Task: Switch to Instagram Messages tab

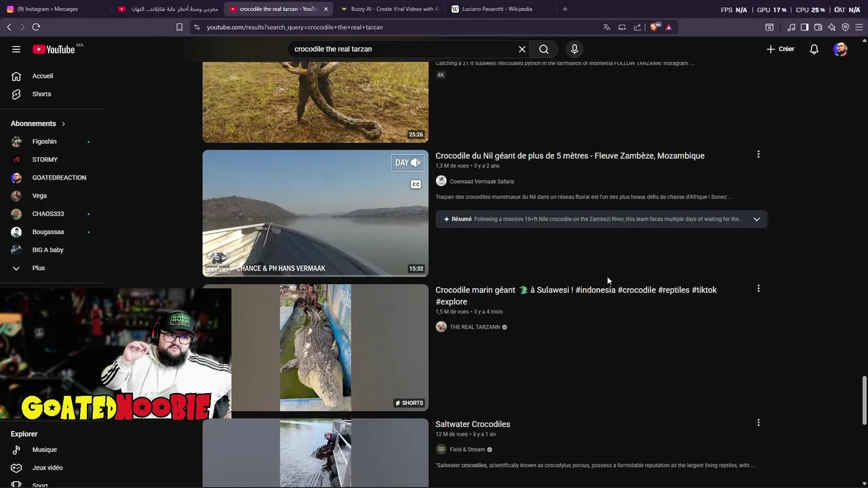Action: 54,9
